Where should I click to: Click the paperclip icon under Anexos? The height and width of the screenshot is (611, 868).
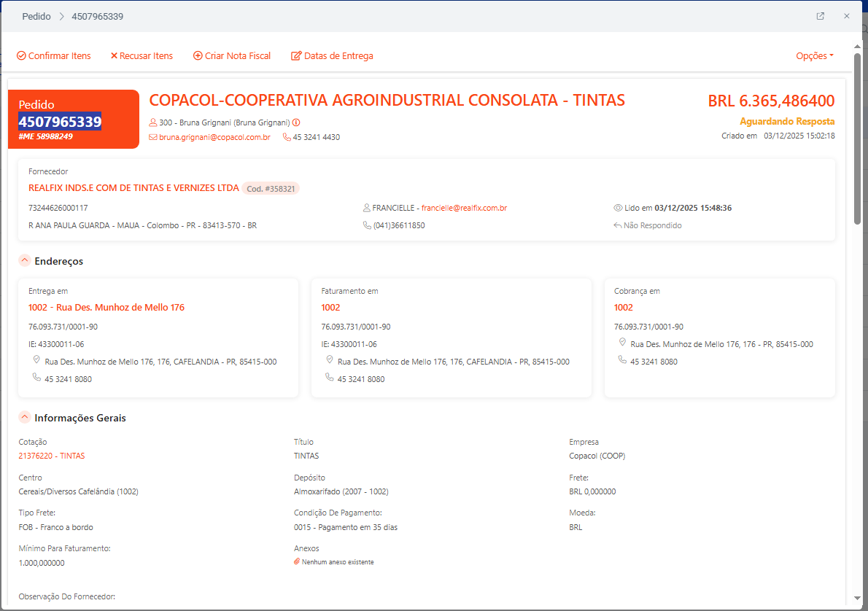pos(297,562)
